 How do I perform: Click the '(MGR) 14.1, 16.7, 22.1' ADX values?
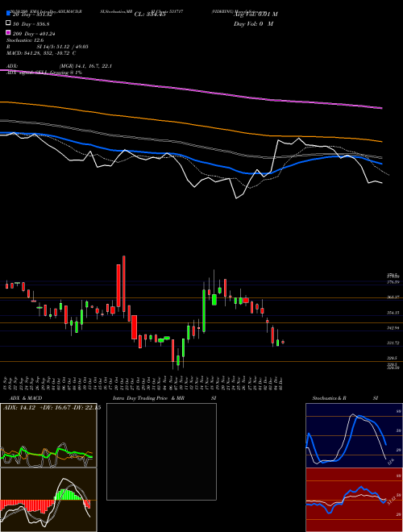pyautogui.click(x=85, y=66)
